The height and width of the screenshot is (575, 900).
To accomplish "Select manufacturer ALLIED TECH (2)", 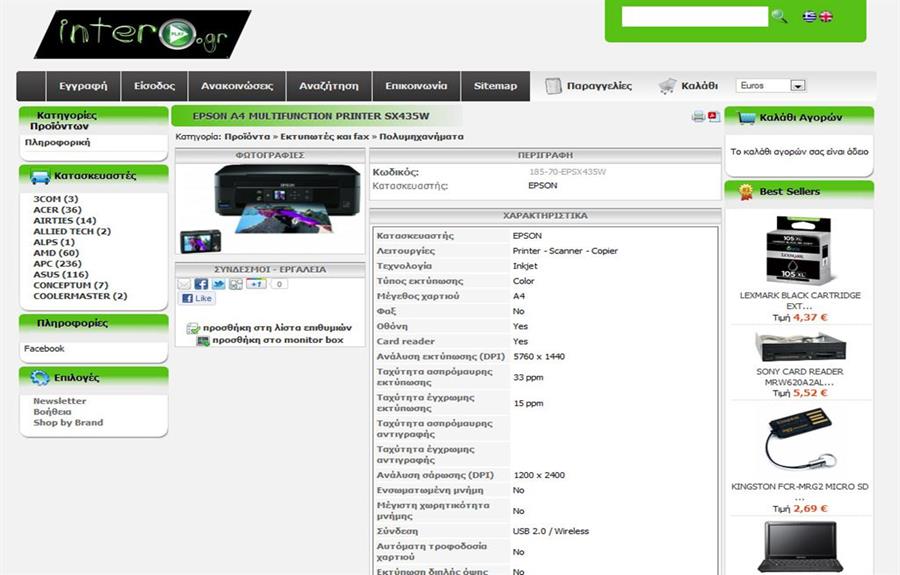I will click(72, 232).
